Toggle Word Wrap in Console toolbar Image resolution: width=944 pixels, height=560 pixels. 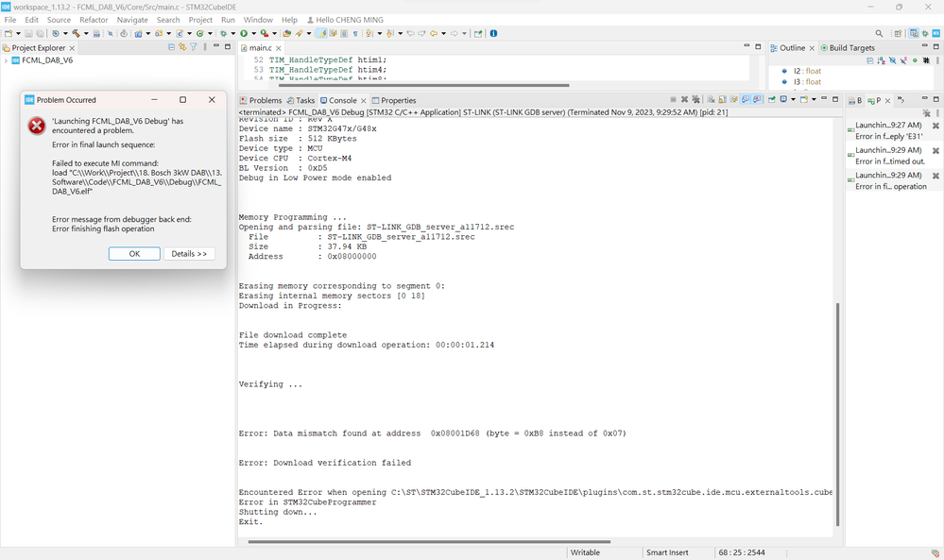coord(733,99)
